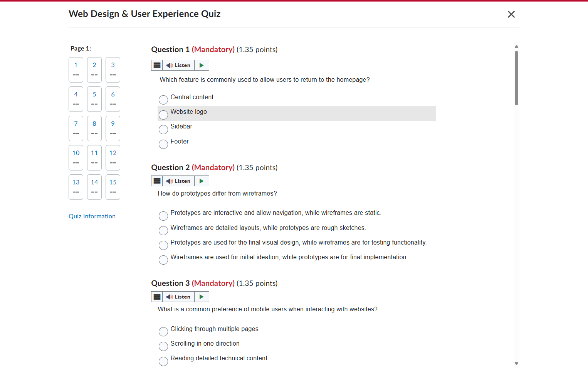
Task: Open Question 1 ReadSpeaker menu icon
Action: pos(157,65)
